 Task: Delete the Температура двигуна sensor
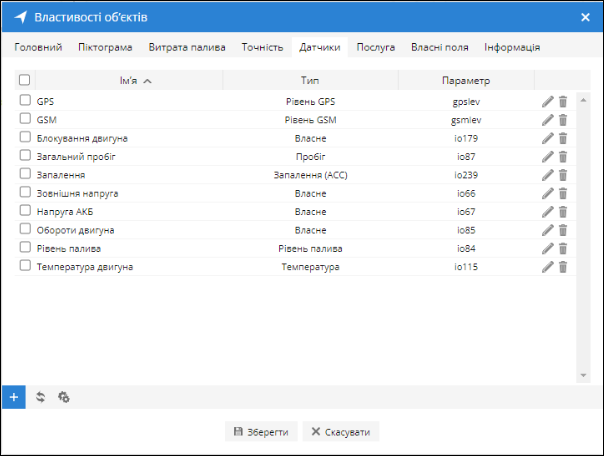(x=563, y=267)
